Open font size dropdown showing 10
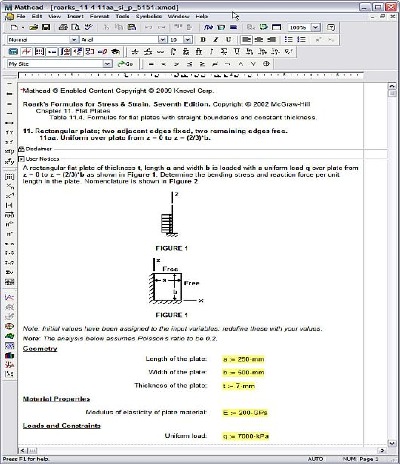The height and width of the screenshot is (464, 400). click(x=188, y=40)
